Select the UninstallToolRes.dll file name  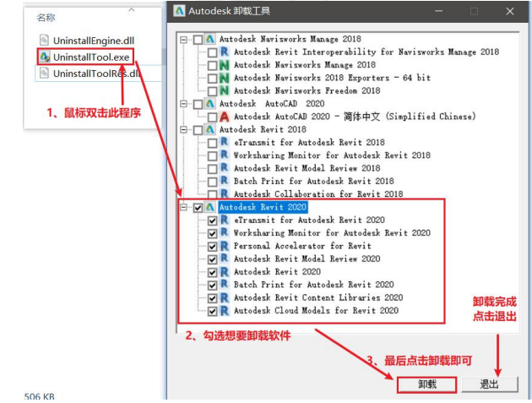[x=96, y=74]
